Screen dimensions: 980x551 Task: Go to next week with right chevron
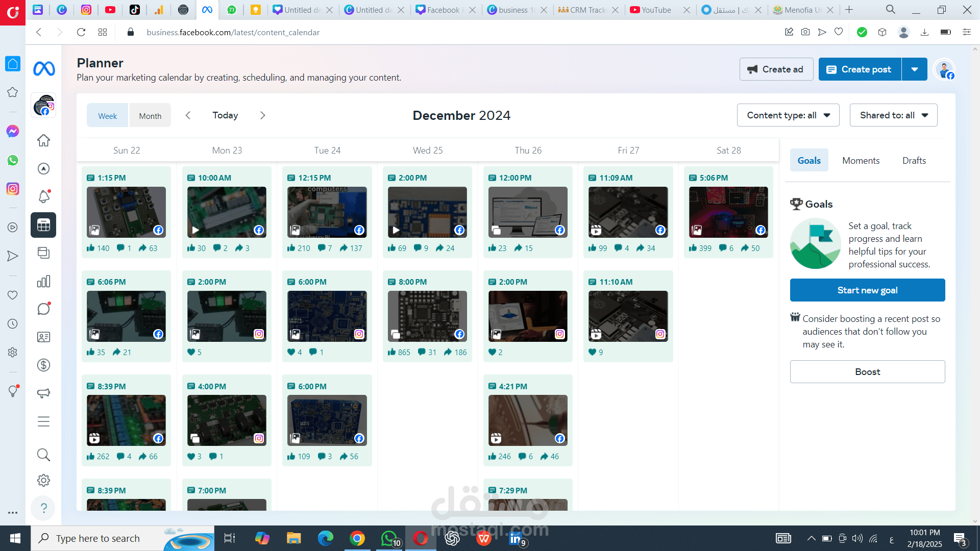click(x=262, y=115)
